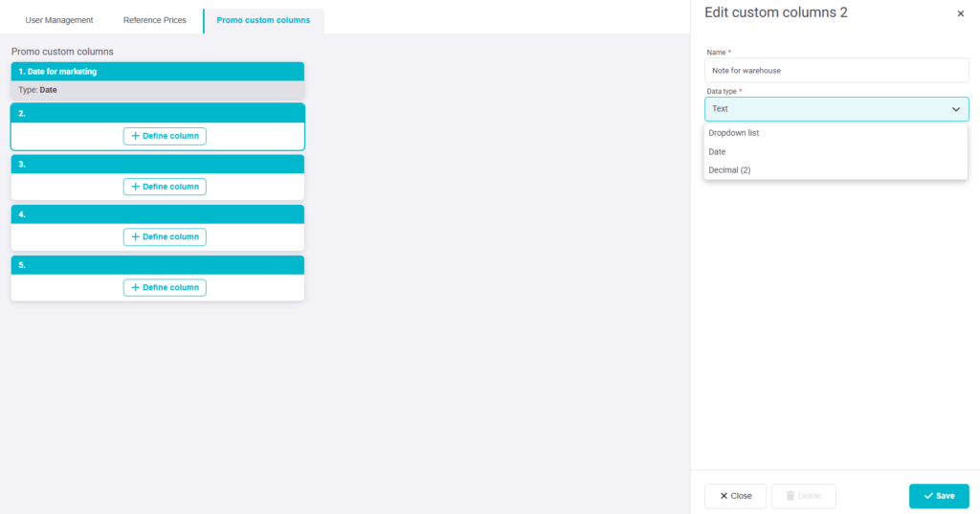
Task: Define column for slot 2
Action: tap(165, 136)
